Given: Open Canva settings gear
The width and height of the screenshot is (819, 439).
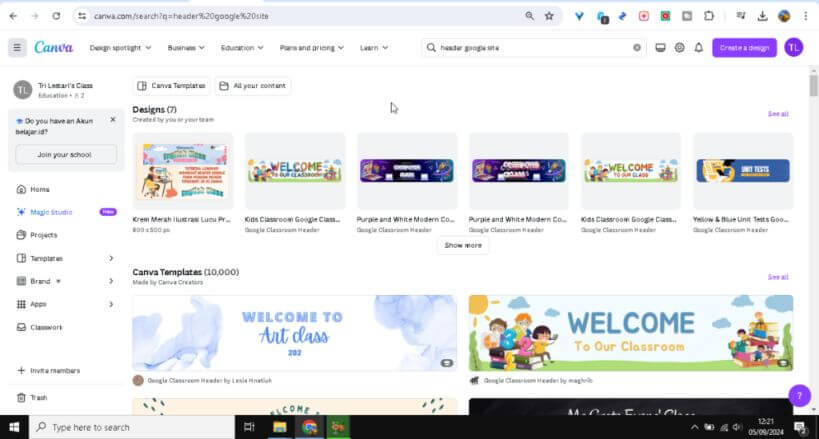Looking at the screenshot, I should 680,48.
